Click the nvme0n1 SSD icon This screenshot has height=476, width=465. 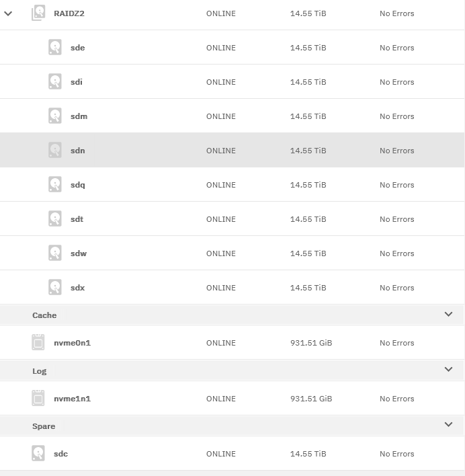[38, 342]
